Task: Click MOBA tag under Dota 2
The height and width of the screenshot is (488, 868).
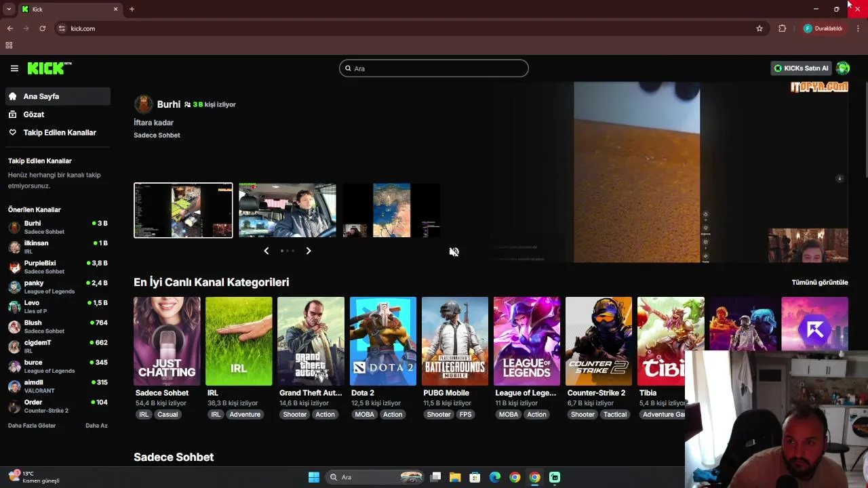Action: point(364,415)
